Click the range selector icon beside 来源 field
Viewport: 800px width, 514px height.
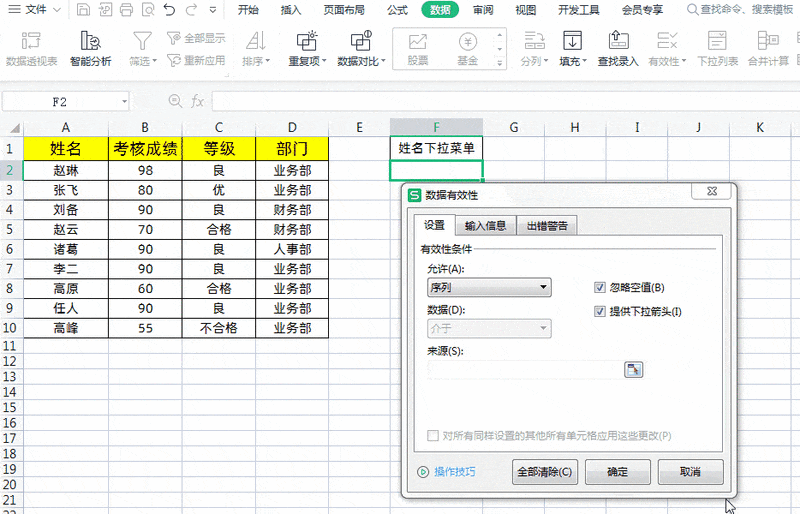click(x=633, y=370)
